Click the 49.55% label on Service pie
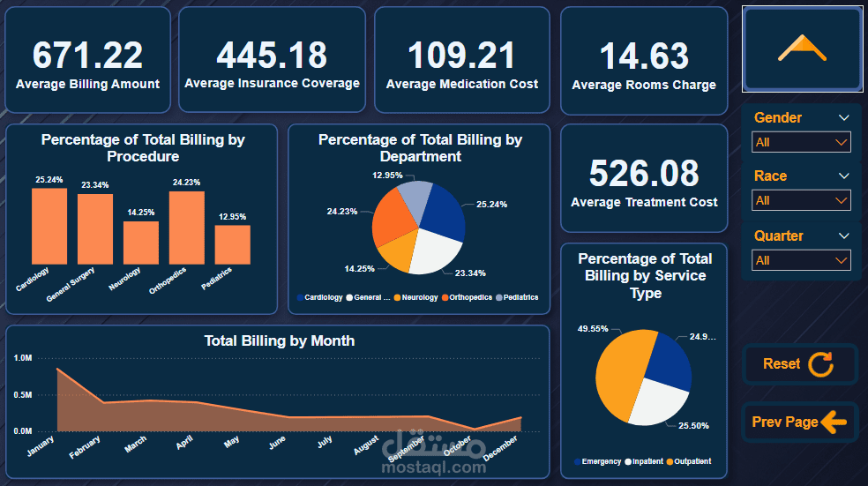Screen dimensions: 868x486 592,329
